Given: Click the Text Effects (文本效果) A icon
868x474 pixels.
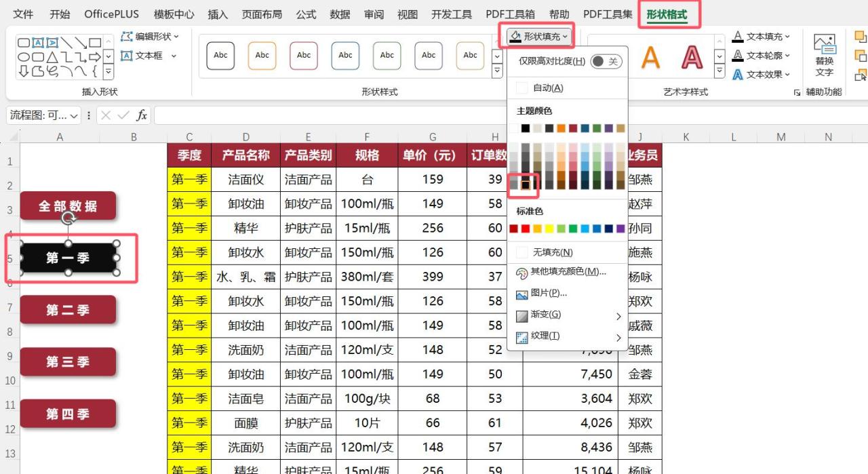Looking at the screenshot, I should (738, 75).
